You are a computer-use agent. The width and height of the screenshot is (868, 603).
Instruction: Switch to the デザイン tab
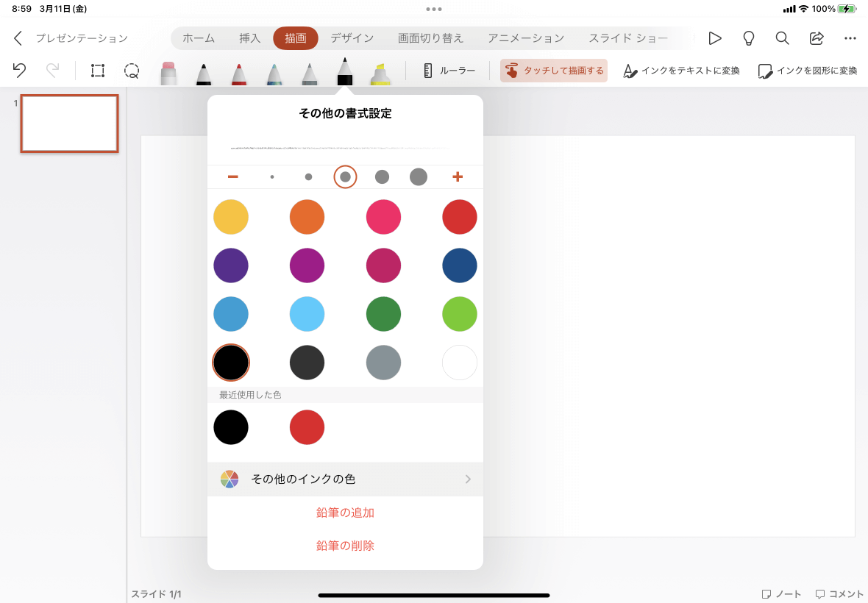(352, 38)
